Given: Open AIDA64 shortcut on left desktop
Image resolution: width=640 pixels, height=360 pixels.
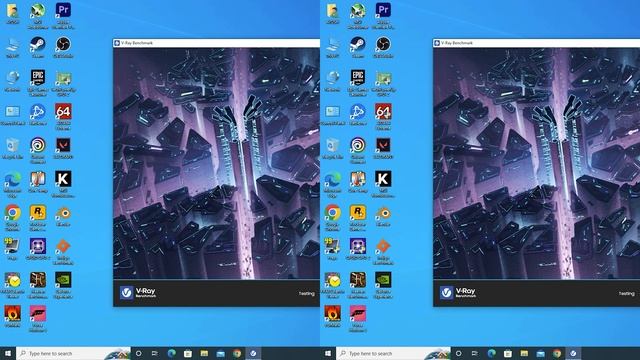Looking at the screenshot, I should click(63, 111).
